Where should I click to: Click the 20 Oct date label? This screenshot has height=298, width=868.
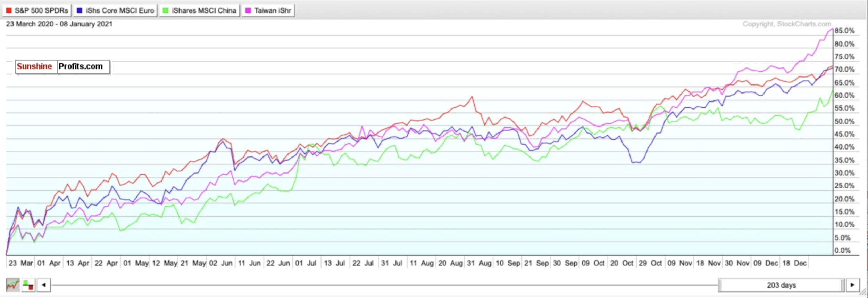click(622, 263)
